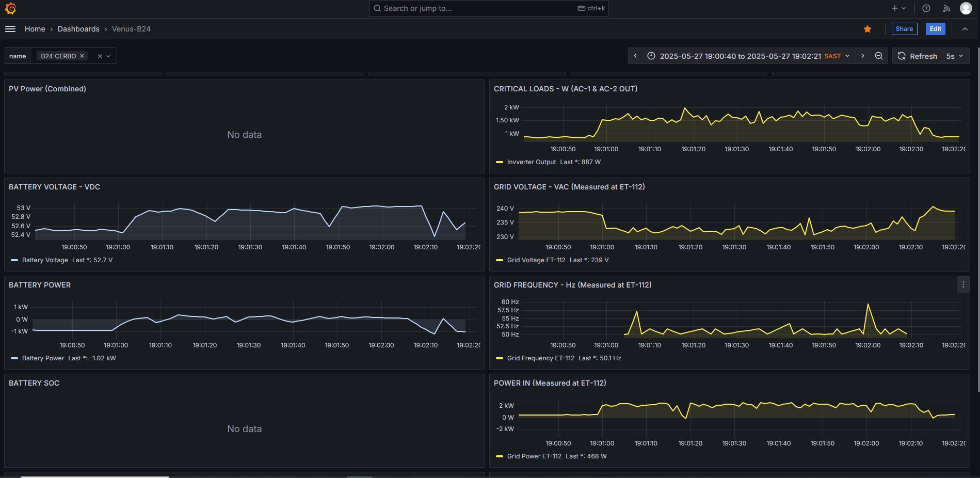Open the user profile avatar

click(x=966, y=8)
